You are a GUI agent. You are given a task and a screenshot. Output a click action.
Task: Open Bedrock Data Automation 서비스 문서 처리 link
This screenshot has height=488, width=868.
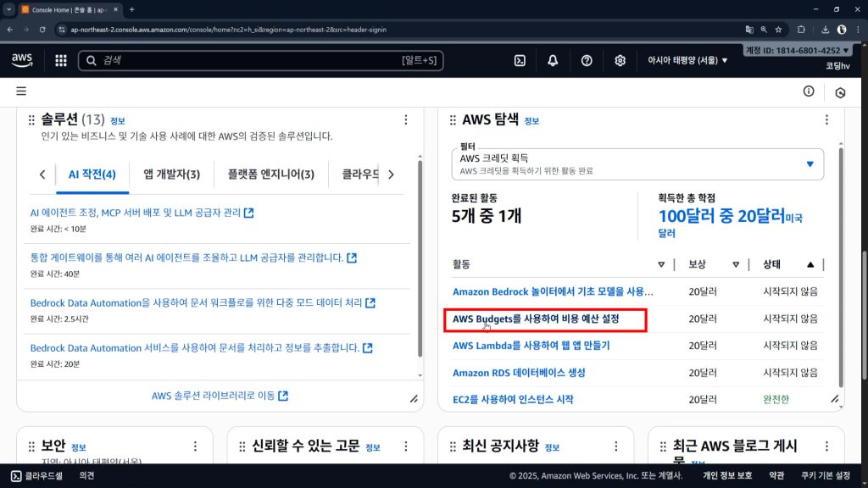point(201,347)
